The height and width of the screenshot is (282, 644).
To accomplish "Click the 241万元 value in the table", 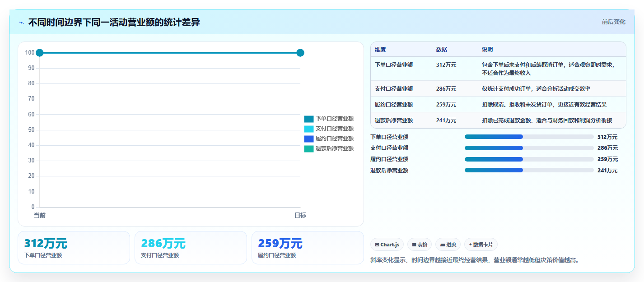I will click(x=446, y=120).
